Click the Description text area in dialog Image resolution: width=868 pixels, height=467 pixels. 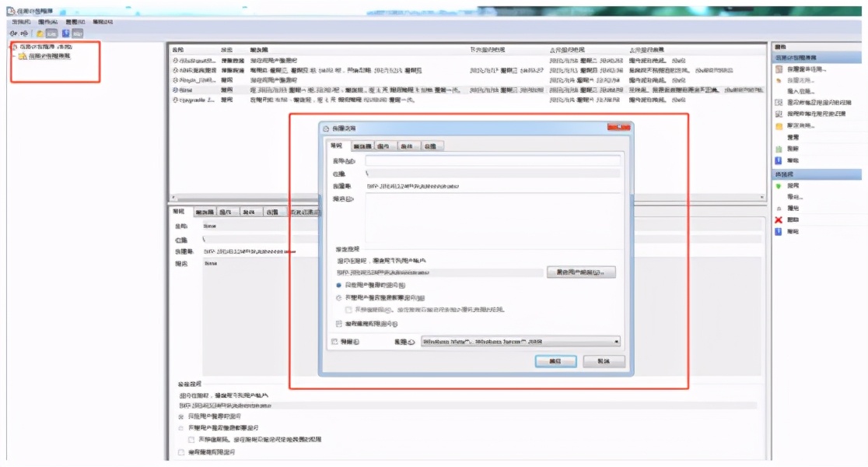tap(492, 219)
